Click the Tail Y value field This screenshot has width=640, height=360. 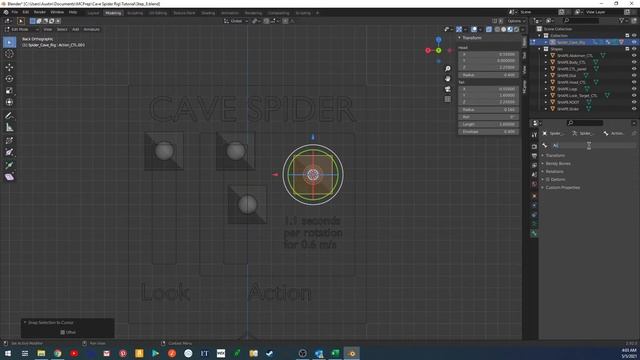(488, 95)
